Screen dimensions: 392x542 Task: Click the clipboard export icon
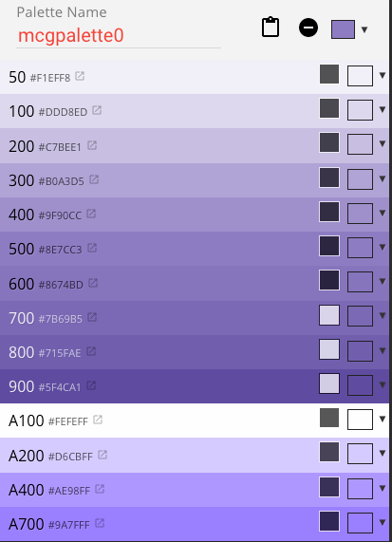[271, 27]
